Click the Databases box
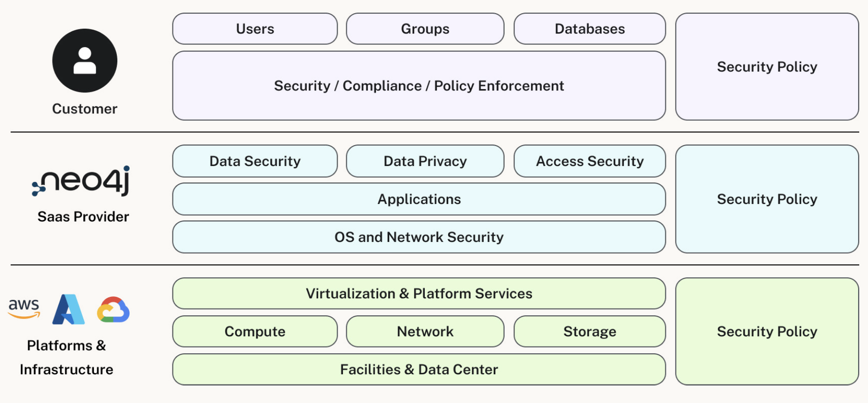 click(x=589, y=29)
